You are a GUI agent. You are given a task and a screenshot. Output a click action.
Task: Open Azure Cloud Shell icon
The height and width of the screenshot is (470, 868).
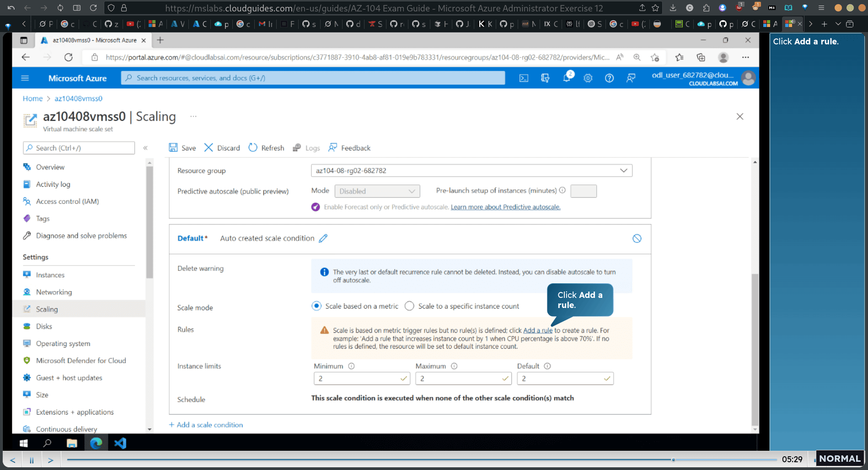524,78
